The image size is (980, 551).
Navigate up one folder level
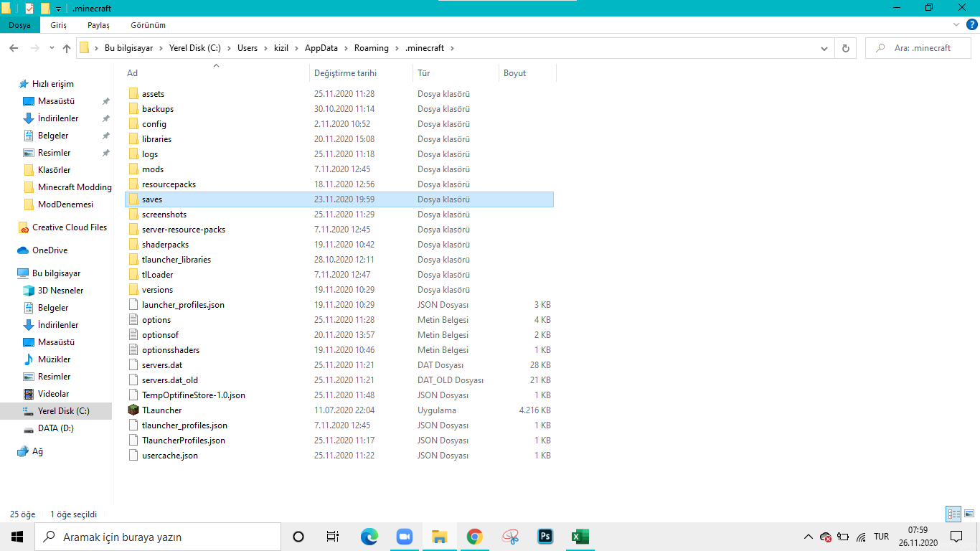67,48
